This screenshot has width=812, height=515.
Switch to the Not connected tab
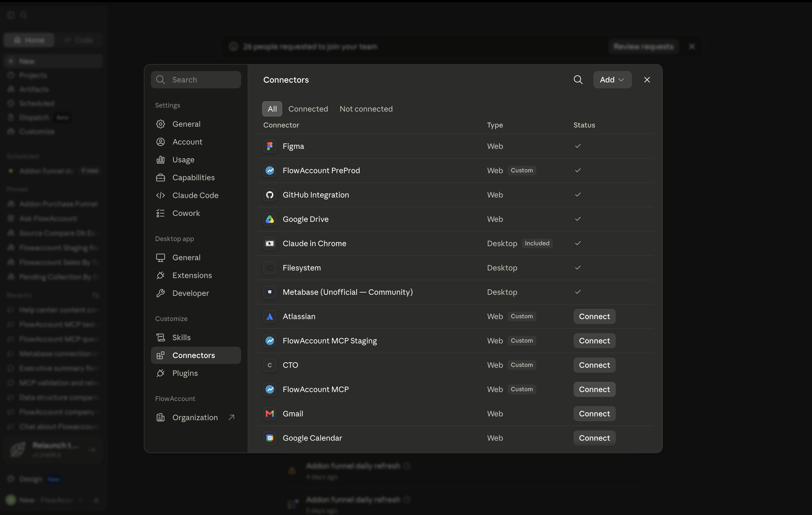[366, 109]
